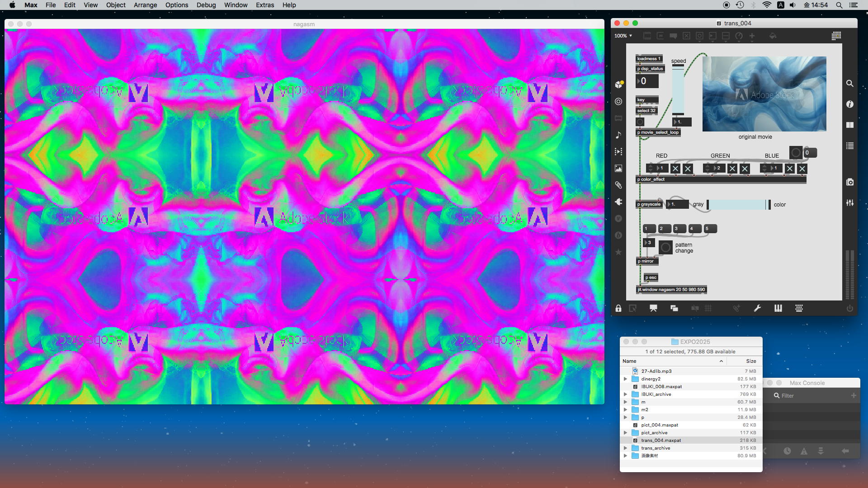Viewport: 868px width, 488px height.
Task: Open the inspector info icon
Action: (x=850, y=104)
